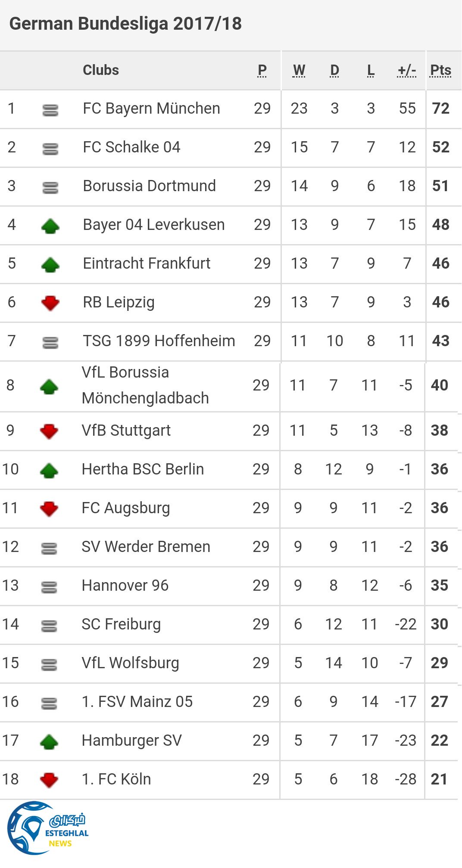Click the Clubs column header

[x=101, y=70]
